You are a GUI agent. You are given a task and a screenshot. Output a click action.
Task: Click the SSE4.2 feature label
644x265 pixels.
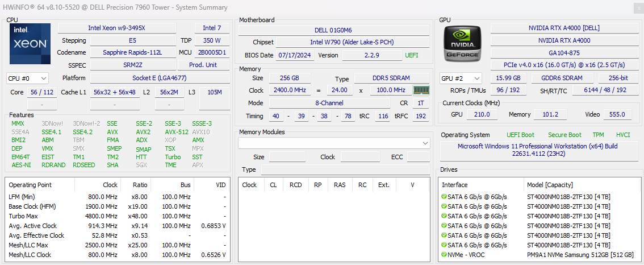click(82, 132)
